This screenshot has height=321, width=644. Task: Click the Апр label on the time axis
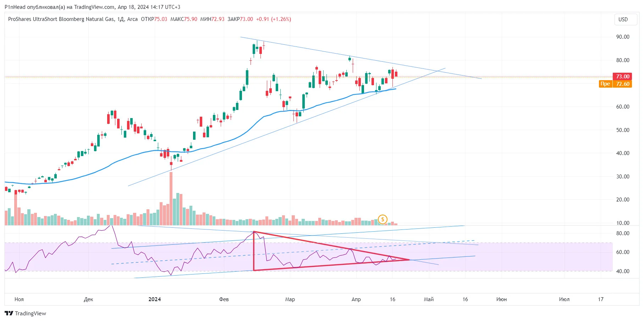pos(356,299)
